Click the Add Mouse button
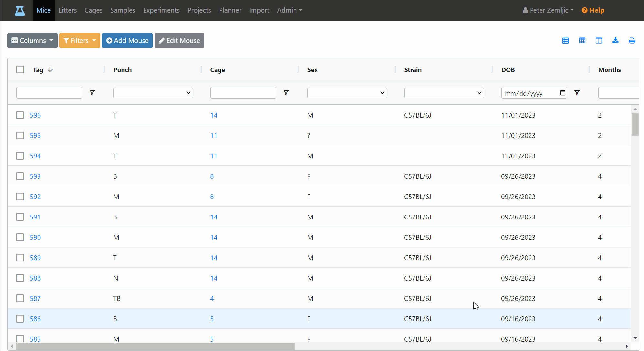The height and width of the screenshot is (351, 644). [x=127, y=40]
